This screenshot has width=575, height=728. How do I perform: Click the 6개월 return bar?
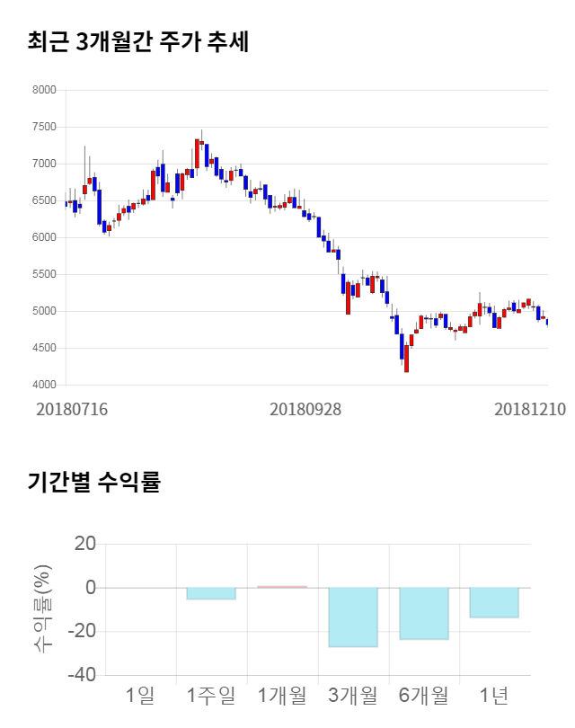point(424,613)
